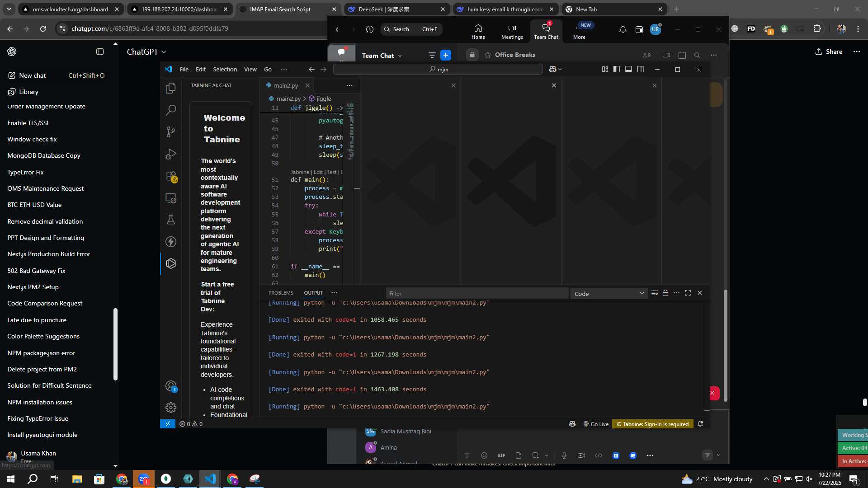Open VS Code Search view
This screenshot has width=868, height=488.
[171, 110]
